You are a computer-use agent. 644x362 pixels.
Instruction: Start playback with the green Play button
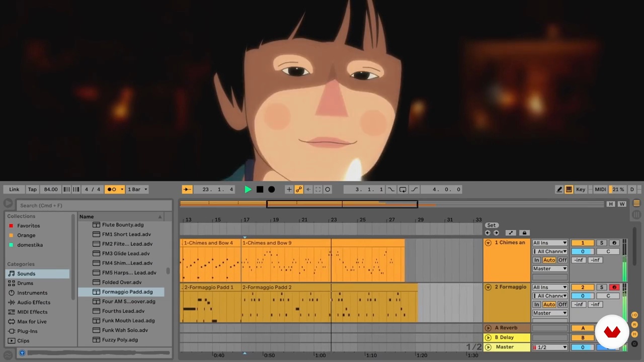coord(248,190)
